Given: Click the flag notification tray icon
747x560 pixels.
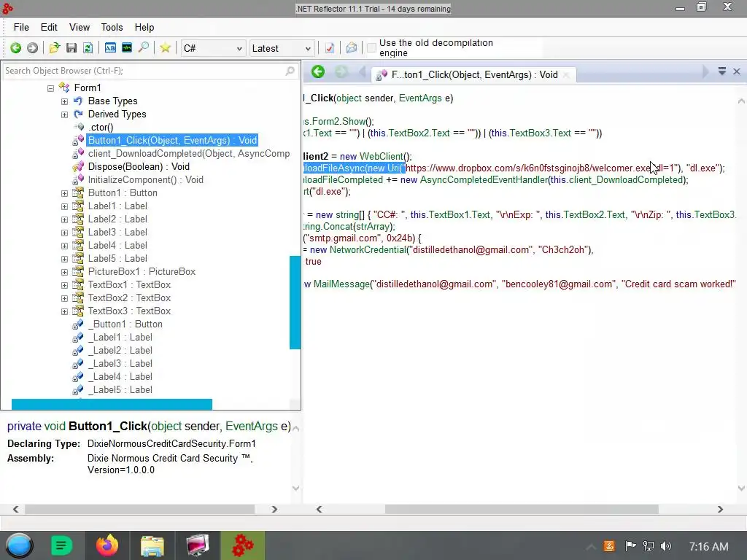Looking at the screenshot, I should (x=630, y=545).
